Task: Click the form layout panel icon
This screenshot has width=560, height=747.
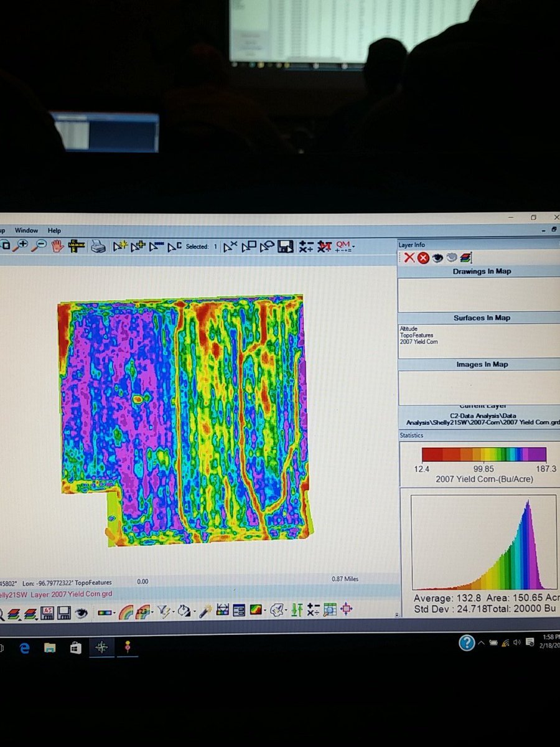Action: tap(239, 611)
